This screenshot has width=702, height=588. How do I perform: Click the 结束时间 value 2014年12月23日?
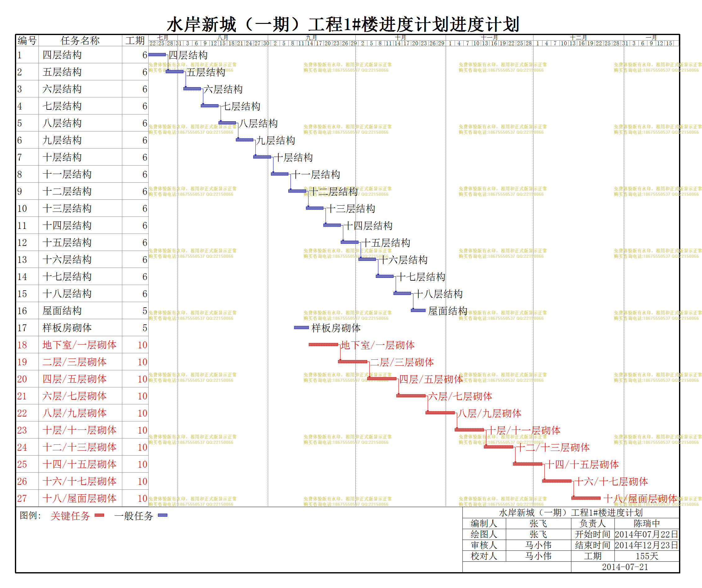tap(646, 545)
